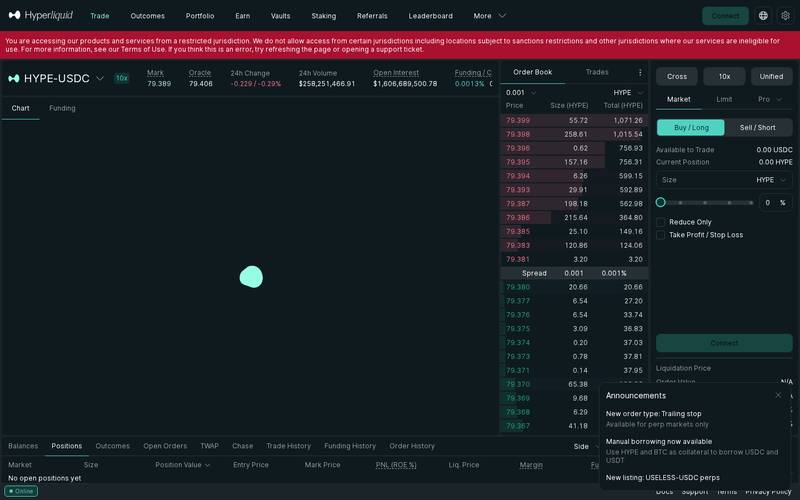Click Connect button in order panel
Screen dimensions: 800x500
(x=724, y=343)
